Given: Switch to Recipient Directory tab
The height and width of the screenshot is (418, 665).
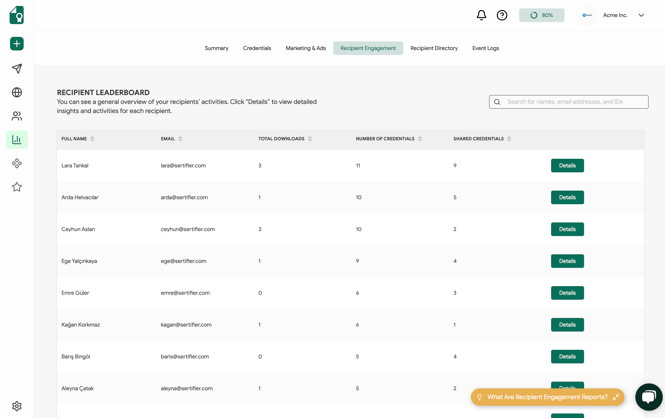Looking at the screenshot, I should tap(434, 48).
